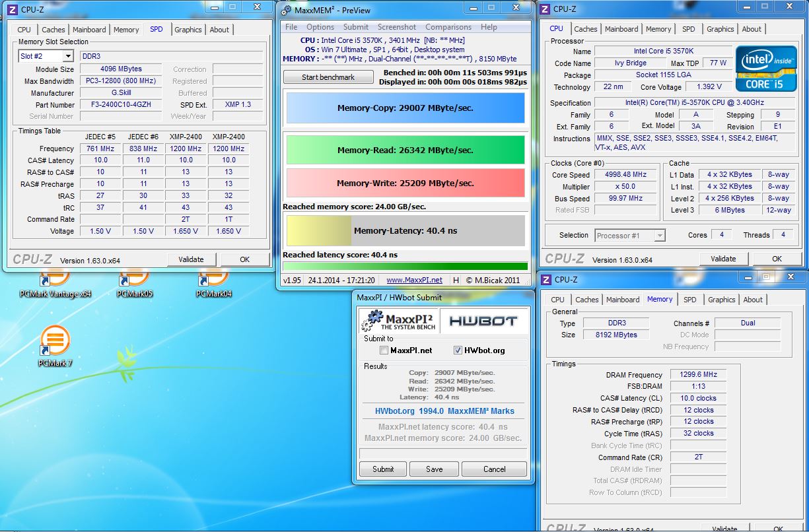Click Validate in the CPU window

point(723,259)
